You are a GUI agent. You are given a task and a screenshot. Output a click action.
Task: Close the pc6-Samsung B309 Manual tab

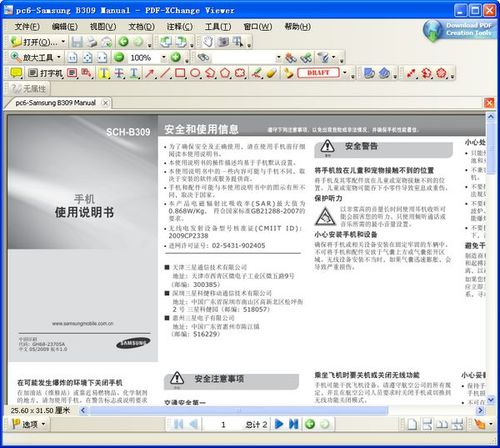click(105, 103)
